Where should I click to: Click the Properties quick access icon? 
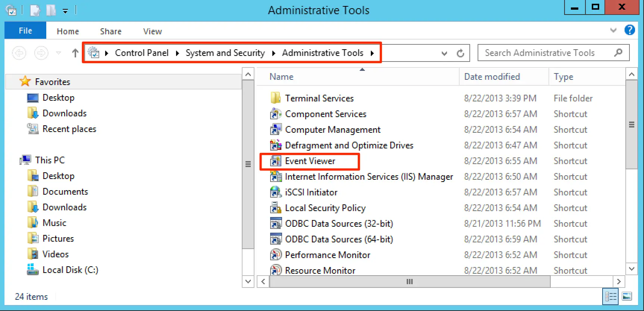[x=34, y=10]
